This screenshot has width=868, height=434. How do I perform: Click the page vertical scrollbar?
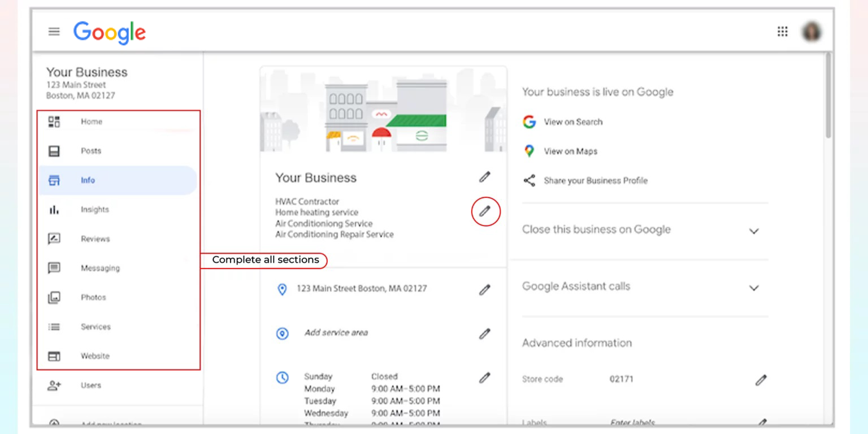tap(828, 96)
